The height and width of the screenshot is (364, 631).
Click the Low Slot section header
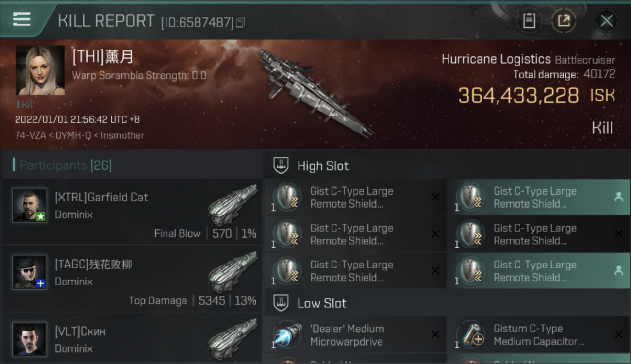pos(321,303)
